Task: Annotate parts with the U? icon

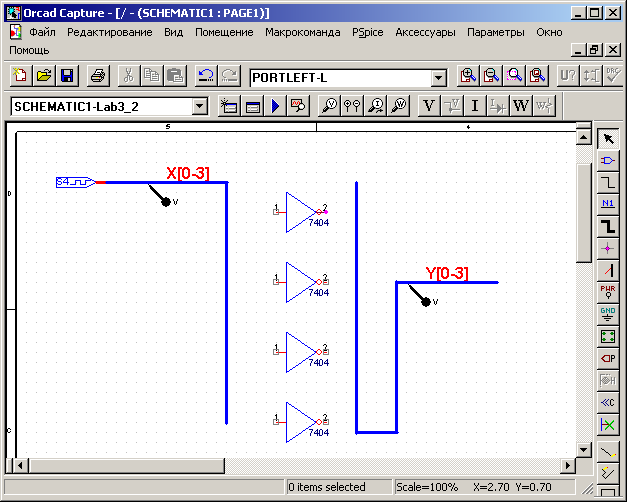Action: [568, 75]
